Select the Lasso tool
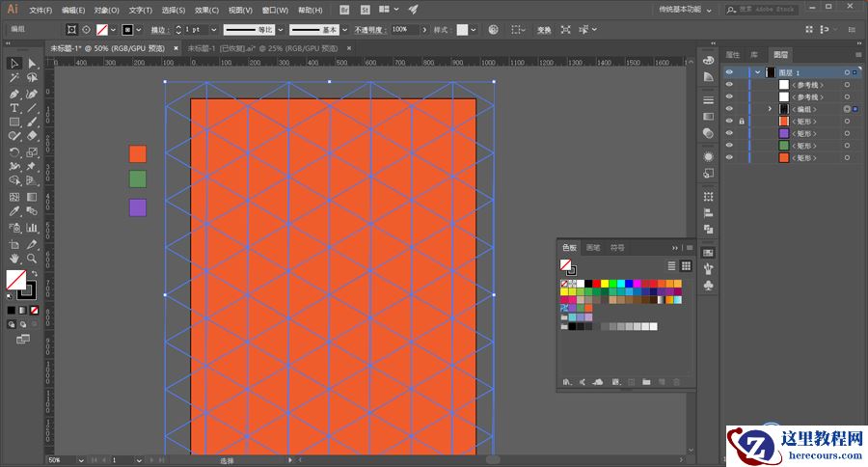868x467 pixels. (32, 78)
